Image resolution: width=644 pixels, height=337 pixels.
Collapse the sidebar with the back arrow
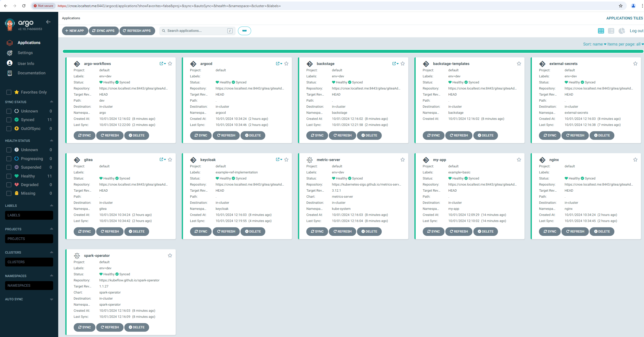click(48, 22)
